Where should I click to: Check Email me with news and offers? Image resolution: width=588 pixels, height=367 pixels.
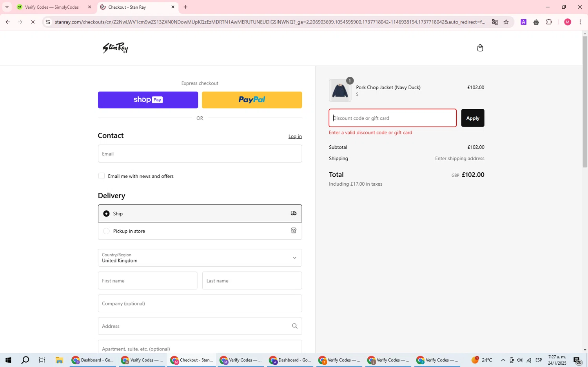click(102, 176)
